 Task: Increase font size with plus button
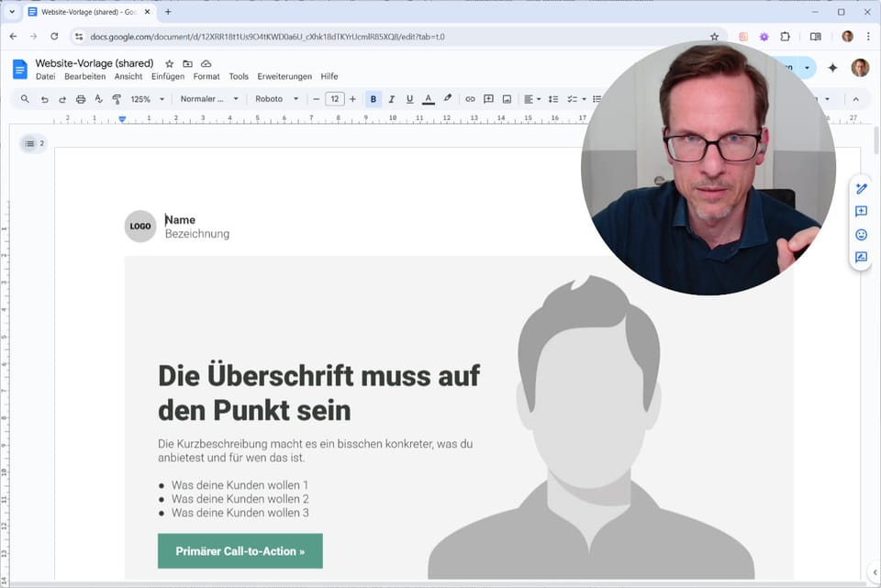[x=352, y=99]
